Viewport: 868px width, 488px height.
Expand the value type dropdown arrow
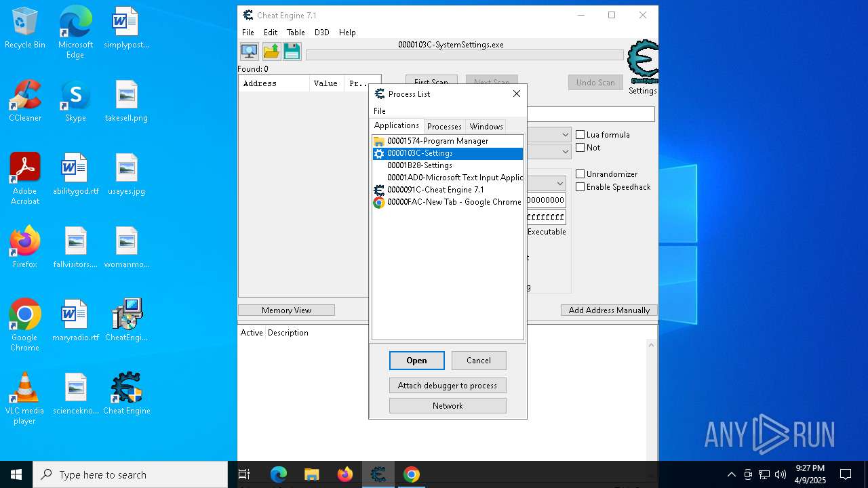pos(565,152)
